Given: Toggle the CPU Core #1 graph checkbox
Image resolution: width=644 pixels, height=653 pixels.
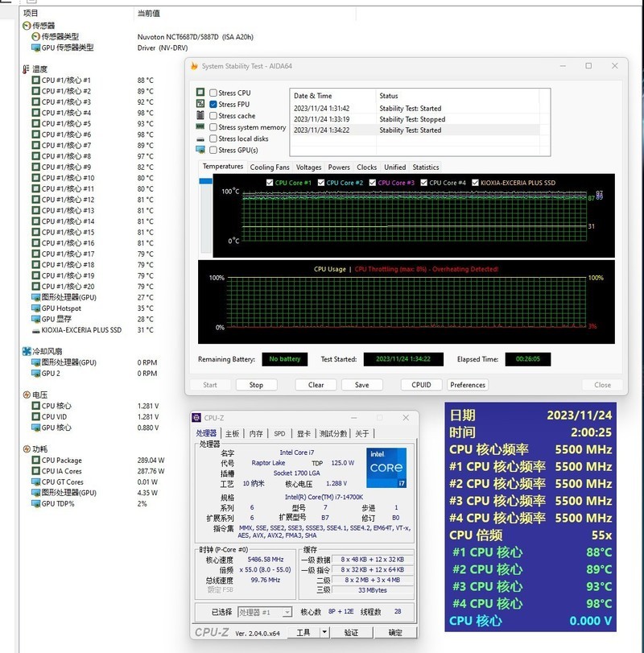Looking at the screenshot, I should (x=270, y=183).
